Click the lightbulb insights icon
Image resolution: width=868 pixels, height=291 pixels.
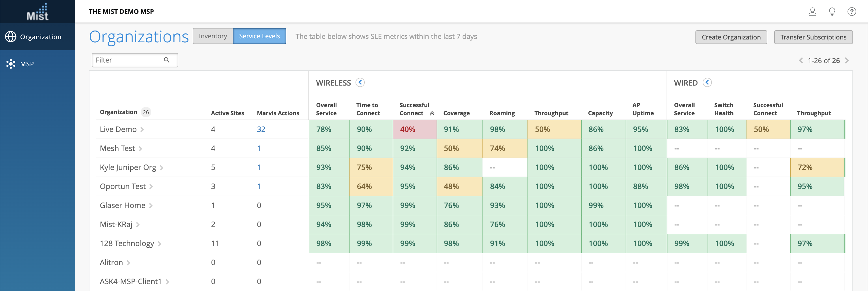pos(832,12)
